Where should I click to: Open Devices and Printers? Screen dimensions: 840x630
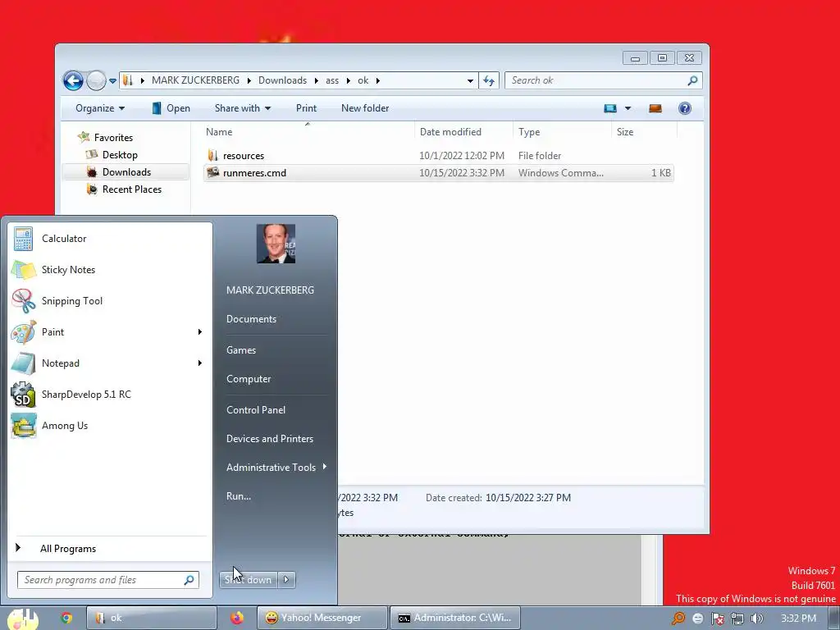tap(269, 439)
